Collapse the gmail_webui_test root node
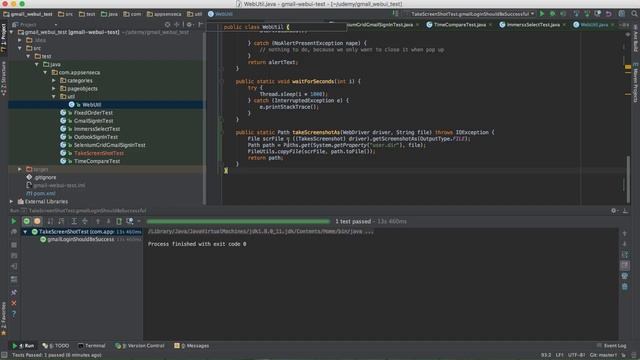 coord(11,32)
